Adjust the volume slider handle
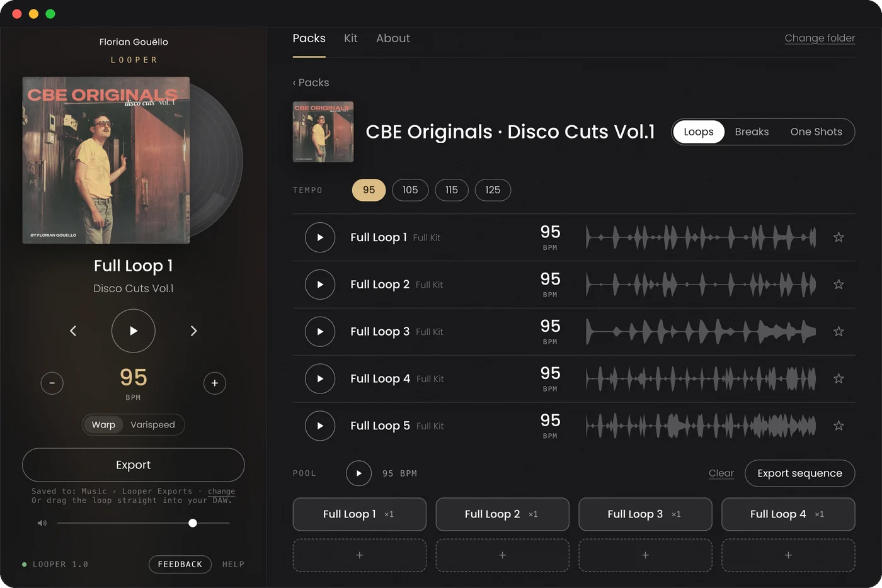The image size is (882, 588). coord(193,523)
